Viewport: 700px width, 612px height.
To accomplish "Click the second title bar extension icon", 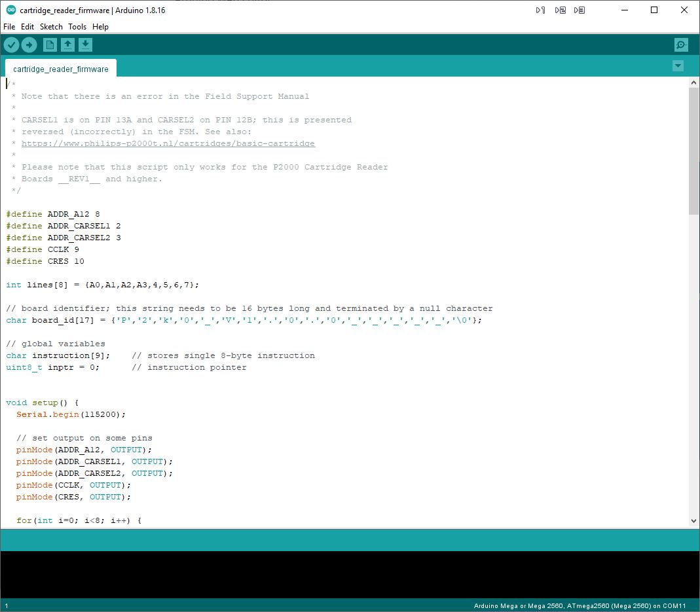I will (x=561, y=10).
